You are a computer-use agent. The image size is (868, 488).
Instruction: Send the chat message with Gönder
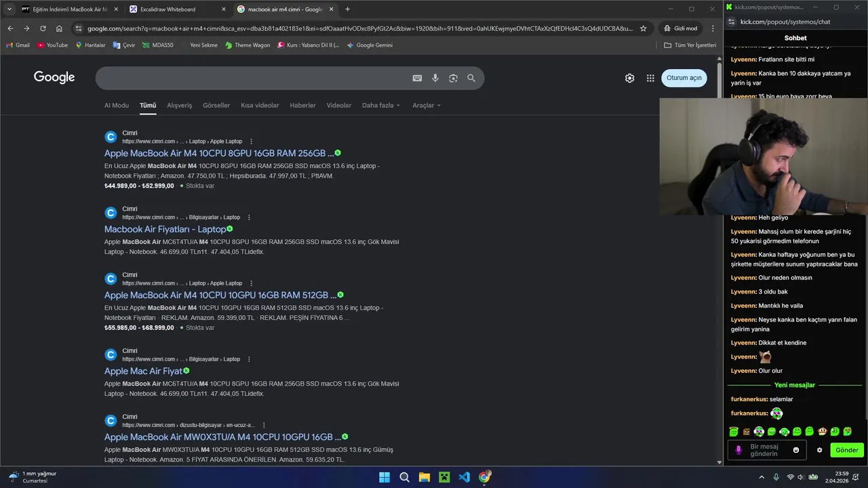tap(847, 450)
